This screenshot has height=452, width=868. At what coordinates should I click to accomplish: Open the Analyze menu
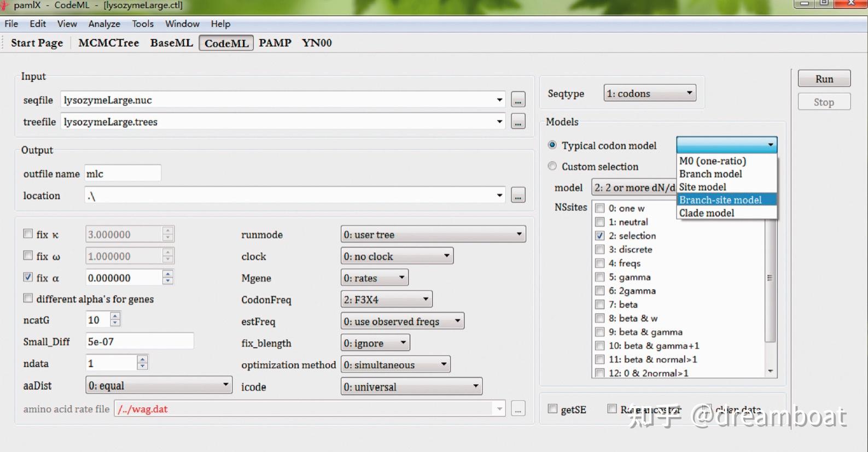(x=104, y=24)
